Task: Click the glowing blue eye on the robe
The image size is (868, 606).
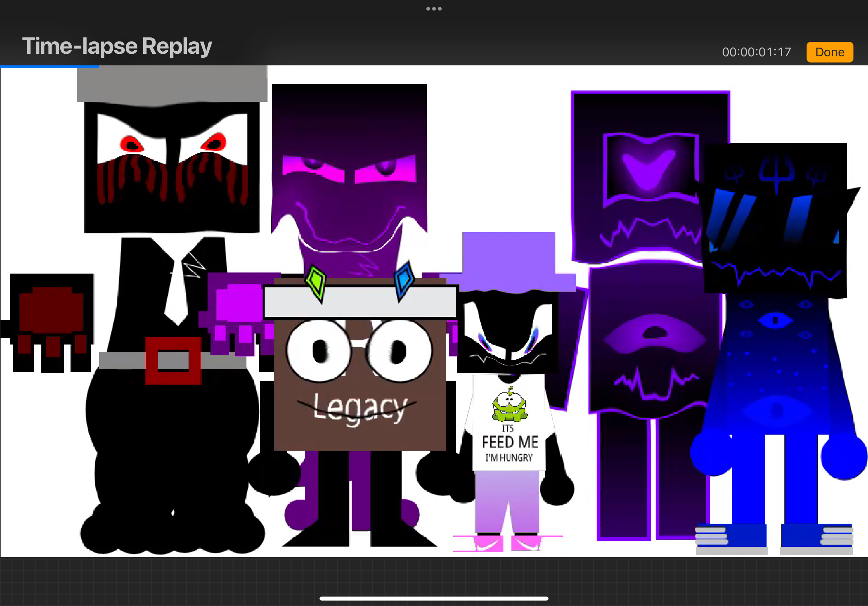Action: pyautogui.click(x=775, y=320)
